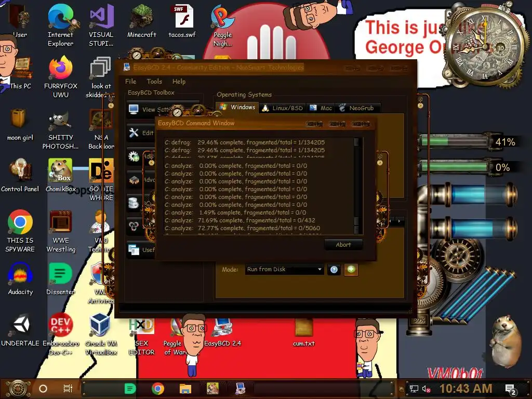Click the gear-plus Add Entry icon in toolbox
Image resolution: width=532 pixels, height=399 pixels.
coord(134,156)
